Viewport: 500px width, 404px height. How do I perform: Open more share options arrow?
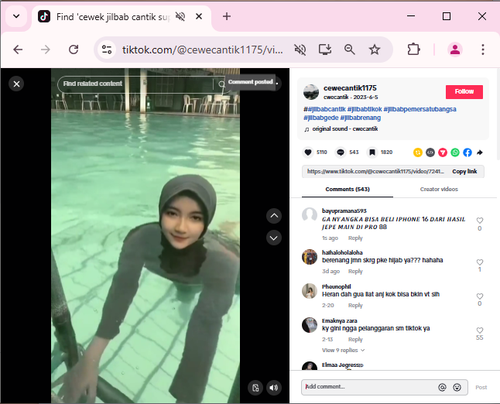(x=480, y=152)
